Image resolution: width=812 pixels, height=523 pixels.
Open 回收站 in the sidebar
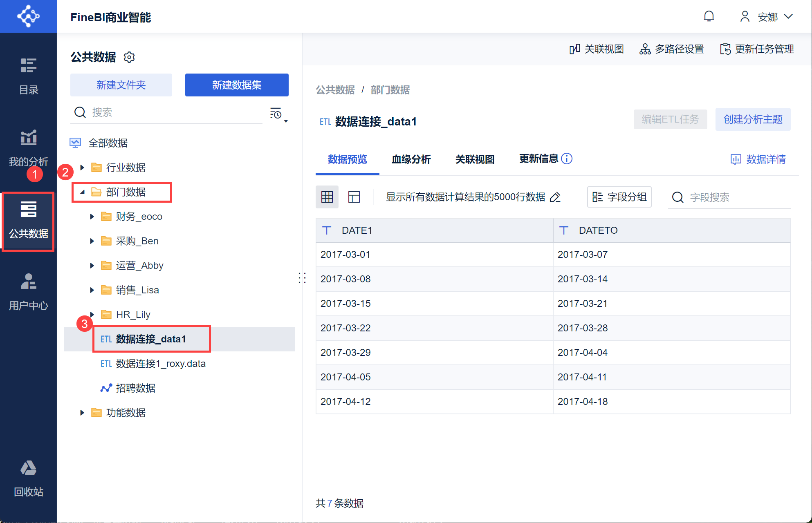[x=28, y=478]
